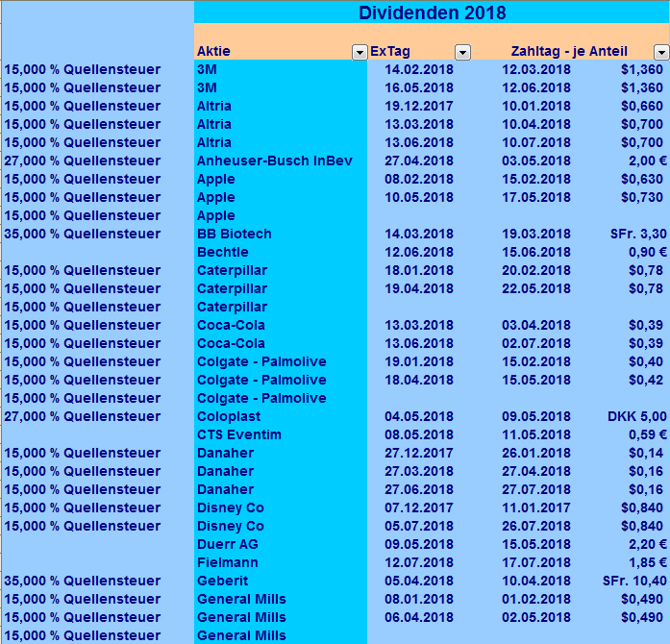The image size is (670, 644).
Task: Click the dividend amount $0,14
Action: click(646, 453)
